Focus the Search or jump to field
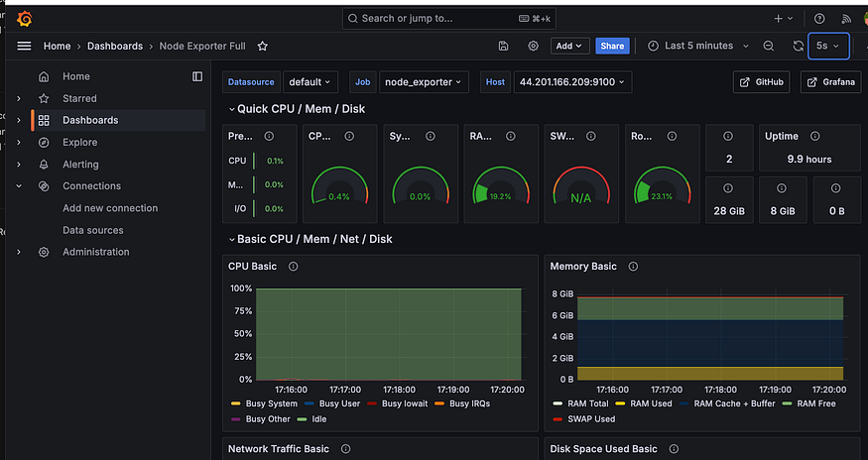Viewport: 868px width, 460px height. tap(449, 18)
